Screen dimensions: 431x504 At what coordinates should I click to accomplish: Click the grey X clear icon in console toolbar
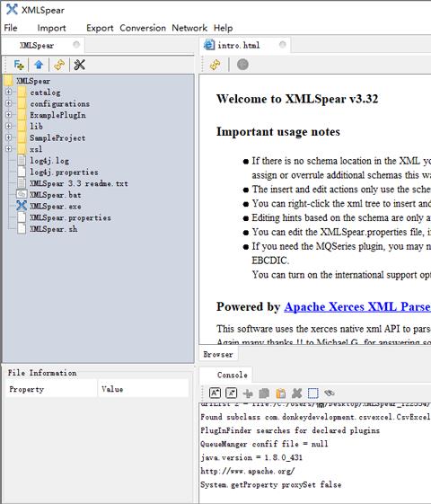point(296,393)
